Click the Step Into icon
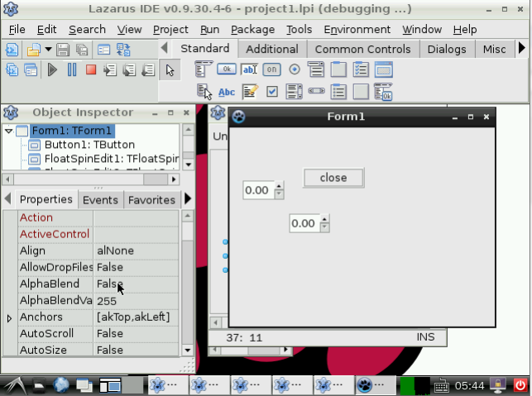Screen dimensions: 532x396 109,70
